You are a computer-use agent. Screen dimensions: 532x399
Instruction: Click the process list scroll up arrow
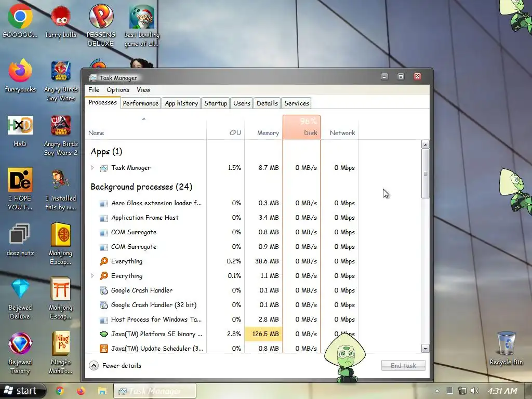[425, 144]
